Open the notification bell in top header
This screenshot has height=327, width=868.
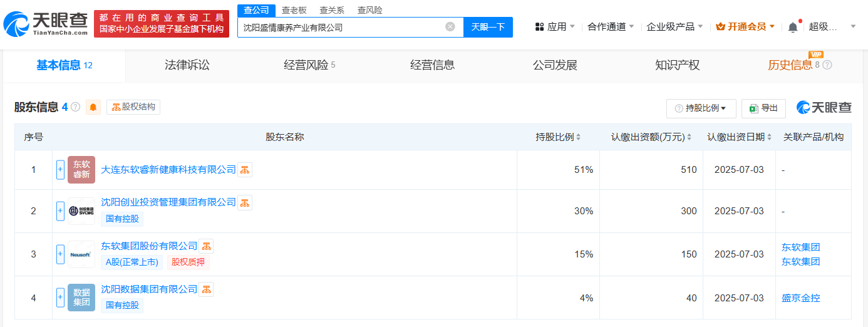click(x=793, y=27)
